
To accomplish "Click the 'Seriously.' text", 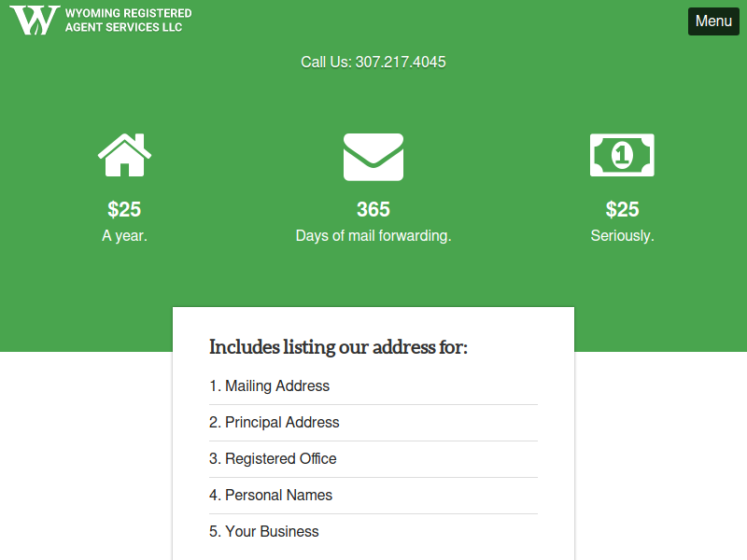I will 622,236.
